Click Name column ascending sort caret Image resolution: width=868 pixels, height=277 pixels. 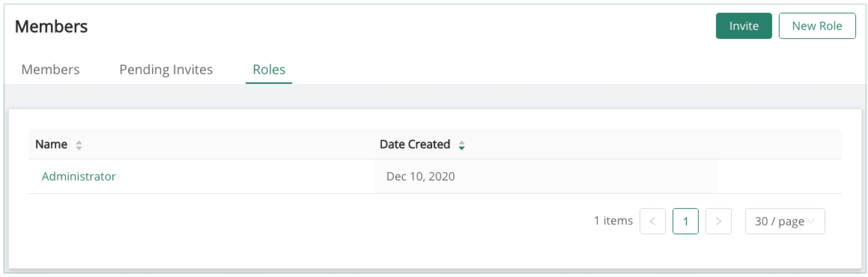(x=79, y=142)
